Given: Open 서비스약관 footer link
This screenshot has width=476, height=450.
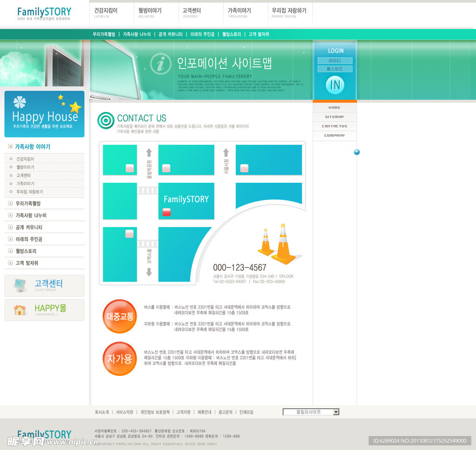Looking at the screenshot, I should (x=125, y=412).
